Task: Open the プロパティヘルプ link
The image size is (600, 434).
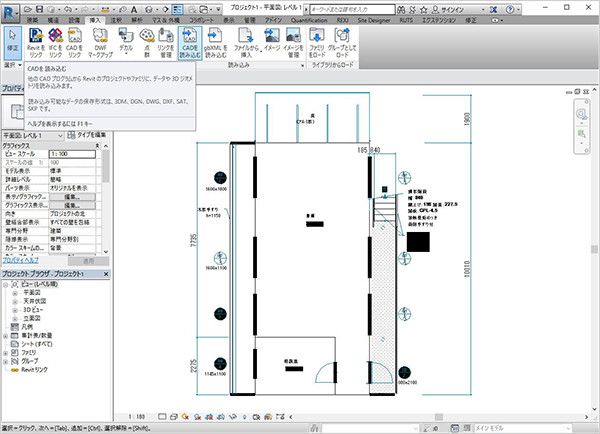Action: 21,260
